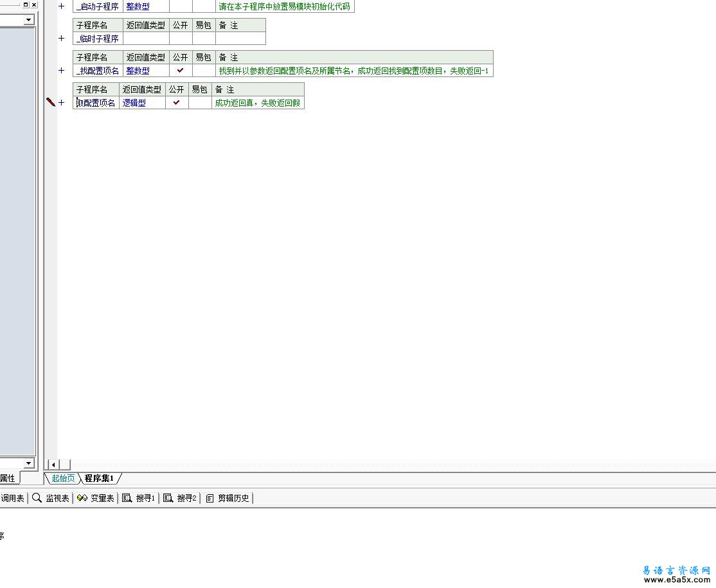Open the dropdown at the top of the left panel
Image resolution: width=716 pixels, height=588 pixels.
[29, 20]
